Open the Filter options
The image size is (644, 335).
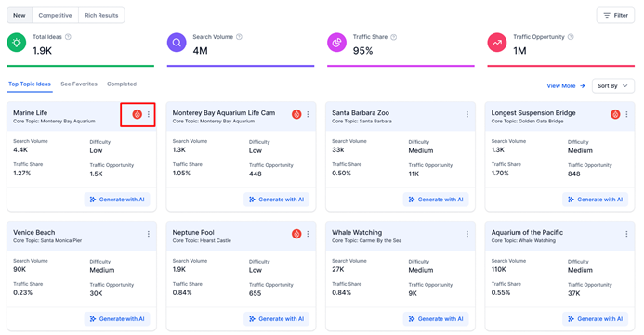click(615, 15)
